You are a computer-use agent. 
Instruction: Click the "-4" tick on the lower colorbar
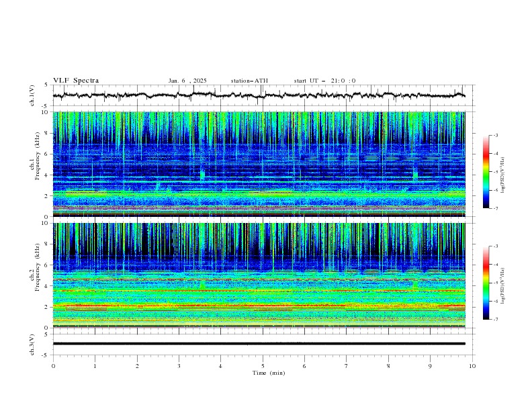coord(495,265)
